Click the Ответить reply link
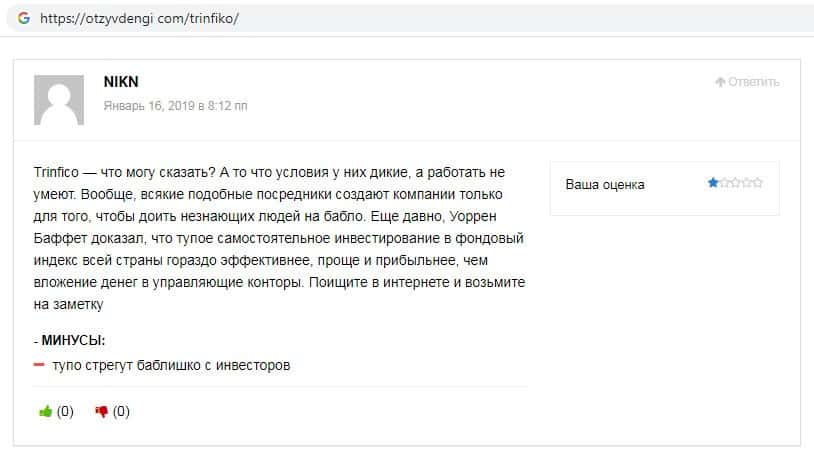The width and height of the screenshot is (814, 455). pyautogui.click(x=753, y=82)
